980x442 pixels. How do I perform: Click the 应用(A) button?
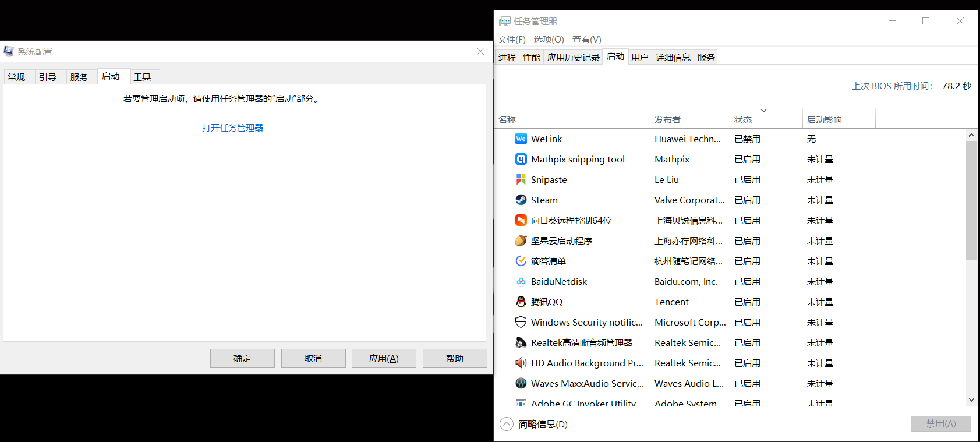coord(384,358)
